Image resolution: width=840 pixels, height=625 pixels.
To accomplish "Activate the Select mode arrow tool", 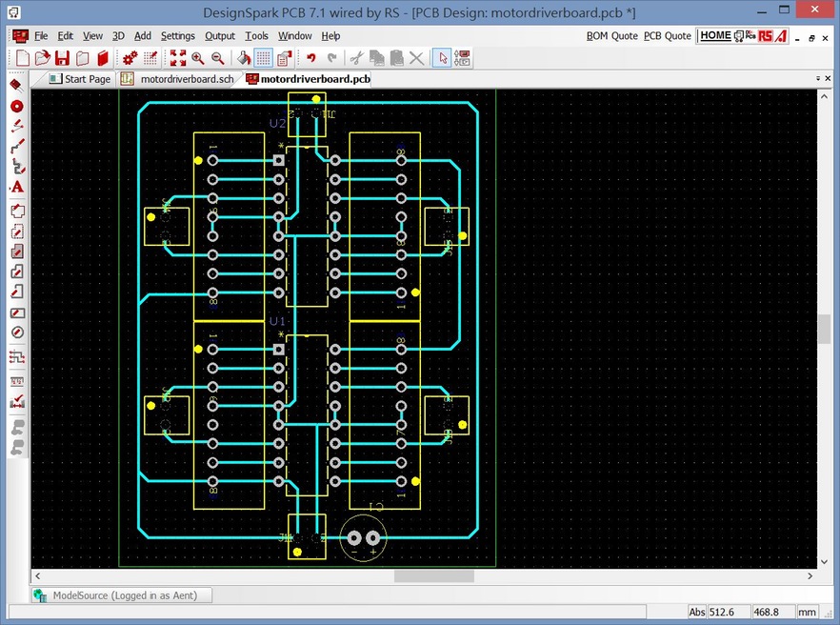I will tap(443, 58).
